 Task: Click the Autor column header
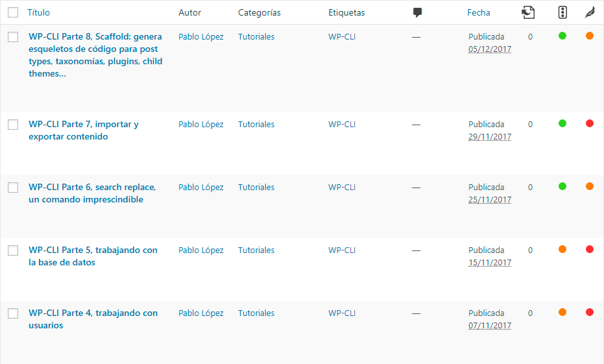(189, 12)
